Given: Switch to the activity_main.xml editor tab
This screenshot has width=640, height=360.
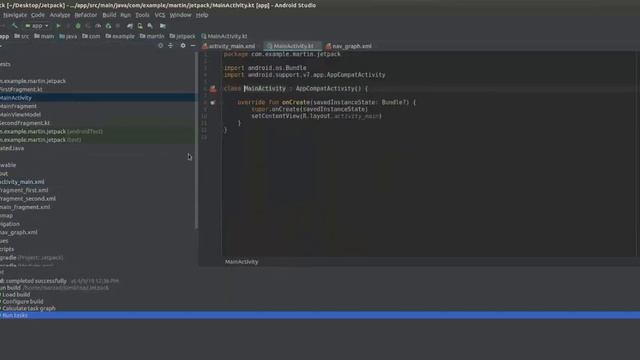Looking at the screenshot, I should click(229, 46).
